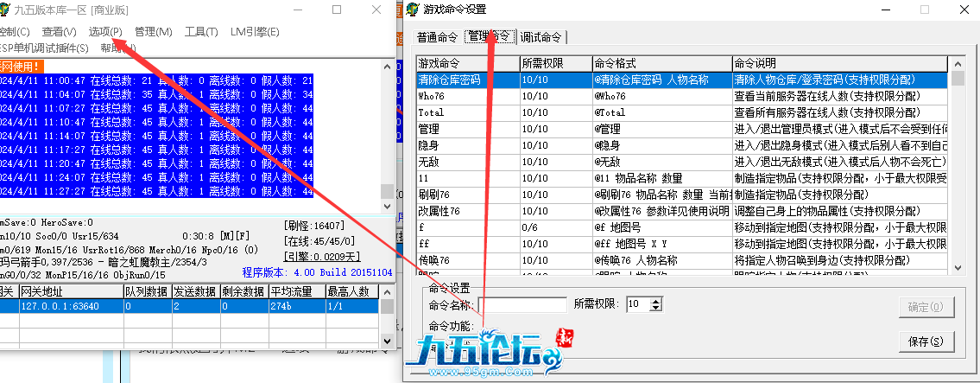
Task: Select the command named 11
Action: tap(468, 178)
